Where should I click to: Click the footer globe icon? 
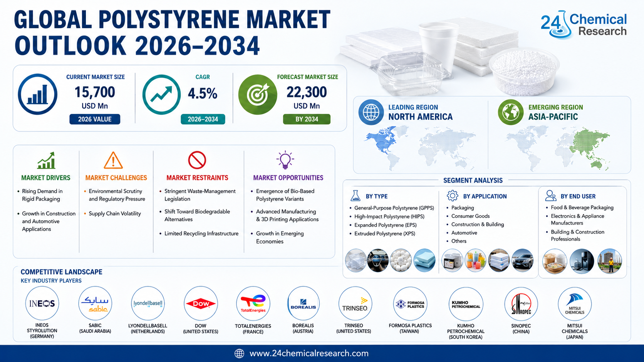[x=240, y=354]
